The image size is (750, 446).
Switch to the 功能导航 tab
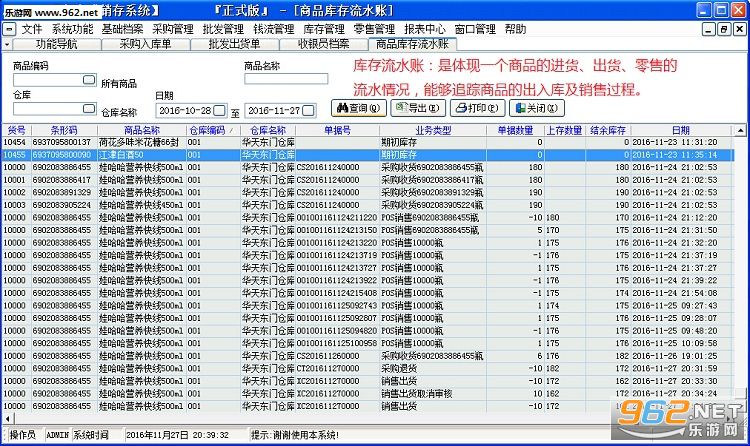click(x=56, y=45)
